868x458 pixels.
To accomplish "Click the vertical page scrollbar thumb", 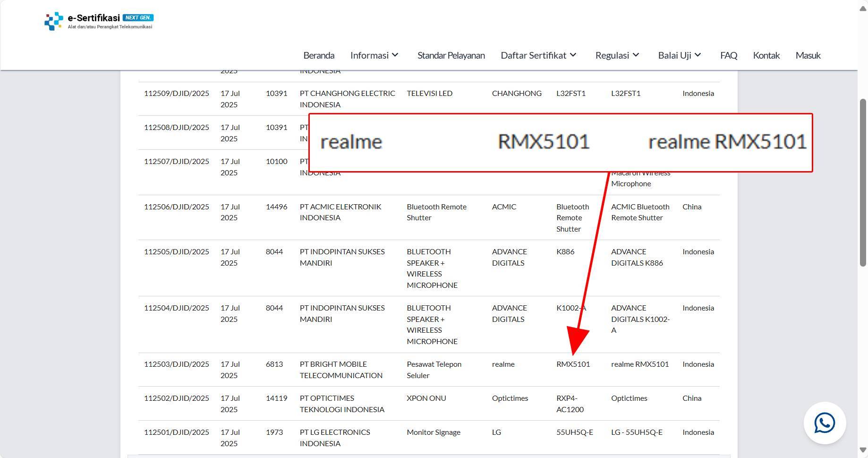I will (863, 182).
